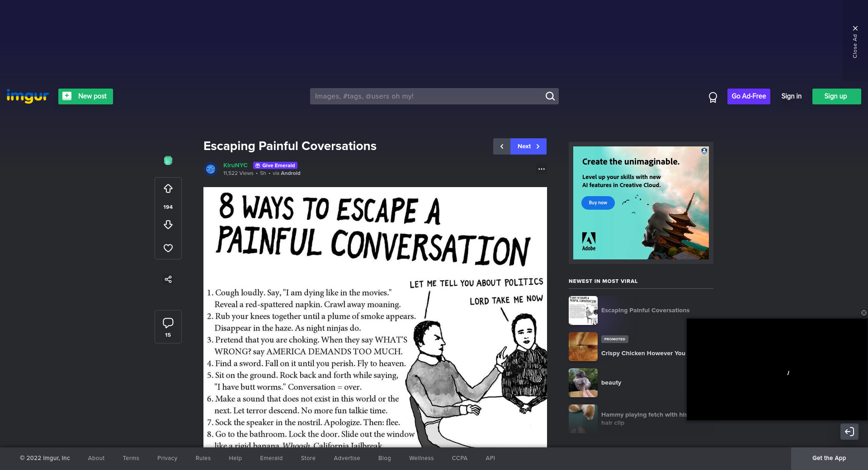Downvote the post with the down arrow

168,225
